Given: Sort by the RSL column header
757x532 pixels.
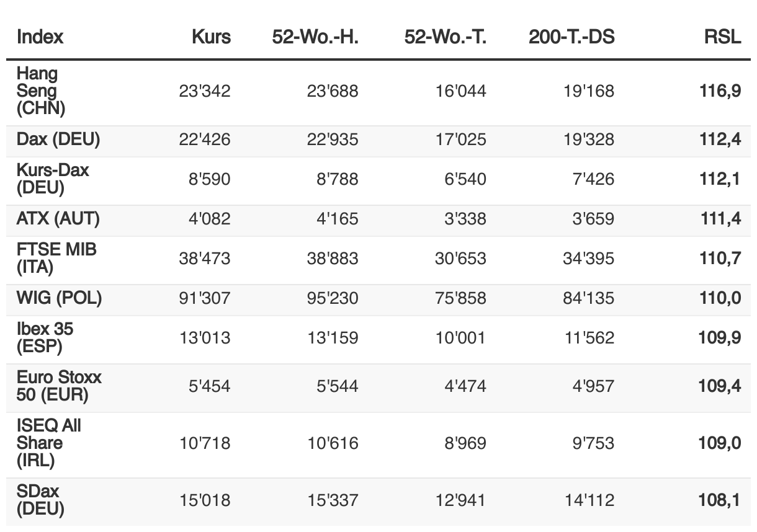Looking at the screenshot, I should [x=722, y=37].
